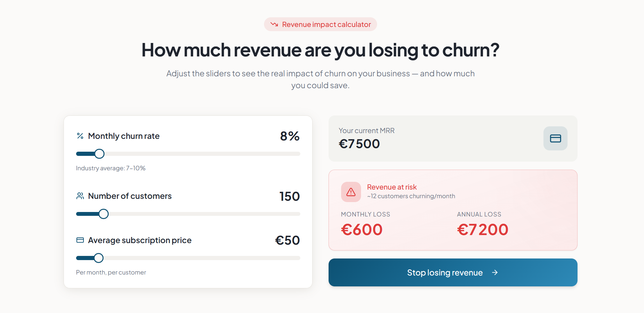Screen dimensions: 644x313
Task: Click the Monthly churn rate slider track
Action: pyautogui.click(x=188, y=154)
